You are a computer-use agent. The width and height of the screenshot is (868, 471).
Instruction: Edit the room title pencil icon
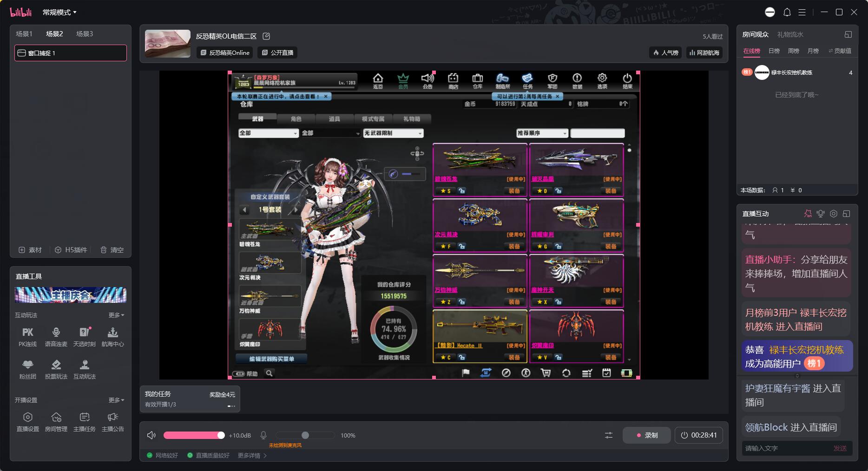point(266,36)
